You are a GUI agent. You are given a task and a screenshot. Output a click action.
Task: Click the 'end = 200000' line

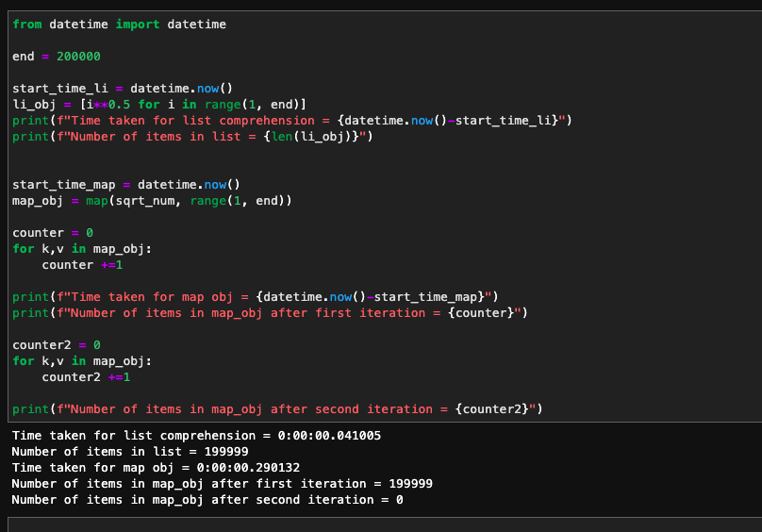(57, 57)
